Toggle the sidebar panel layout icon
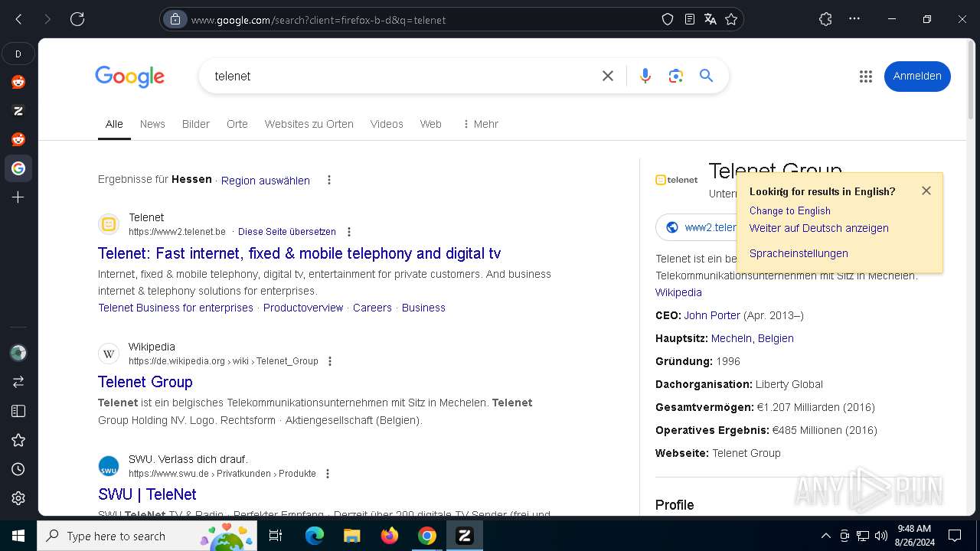This screenshot has height=551, width=980. tap(18, 411)
